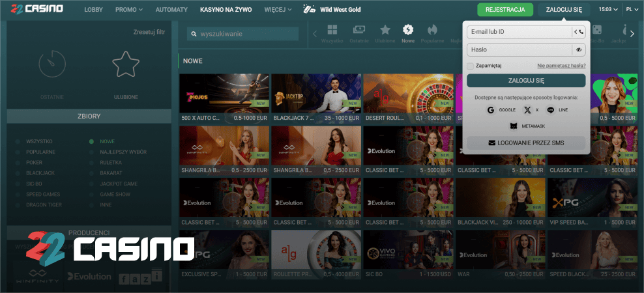Image resolution: width=644 pixels, height=293 pixels.
Task: Submit the Zaloguj się button in the login form
Action: coord(526,81)
